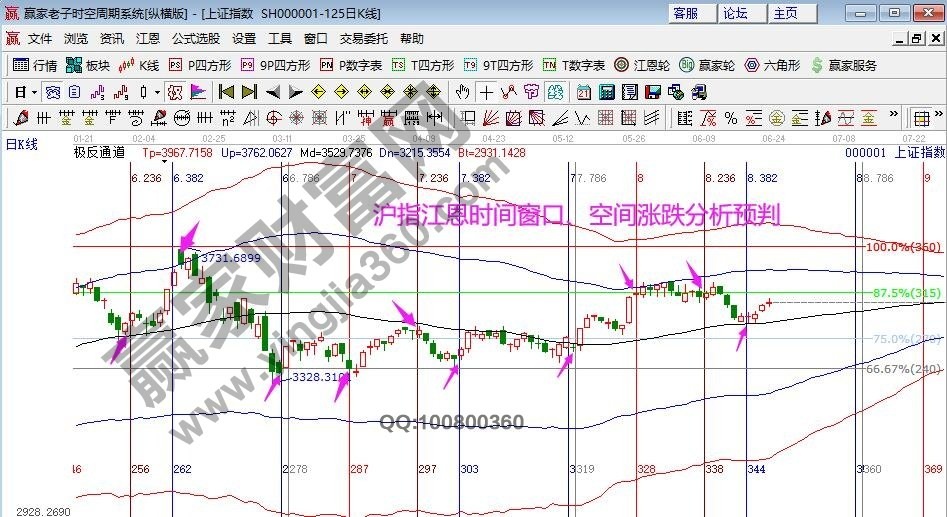947x517 pixels.
Task: Open the 交易委托 menu
Action: point(363,38)
